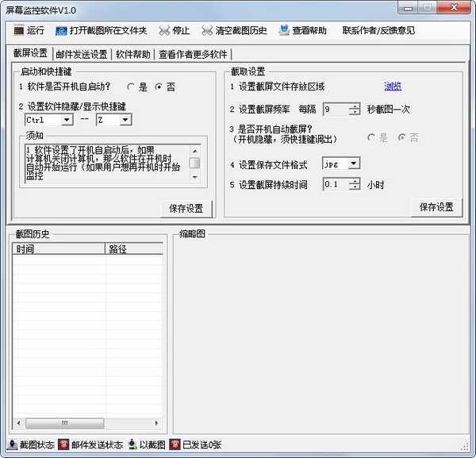Click 联系作者/反馈意见 in the toolbar

[378, 31]
